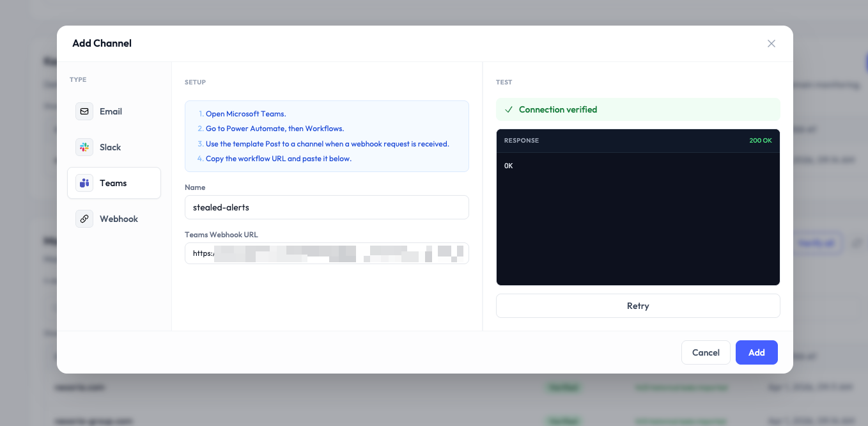Click Retry to re-test the connection
Image resolution: width=868 pixels, height=426 pixels.
(638, 306)
